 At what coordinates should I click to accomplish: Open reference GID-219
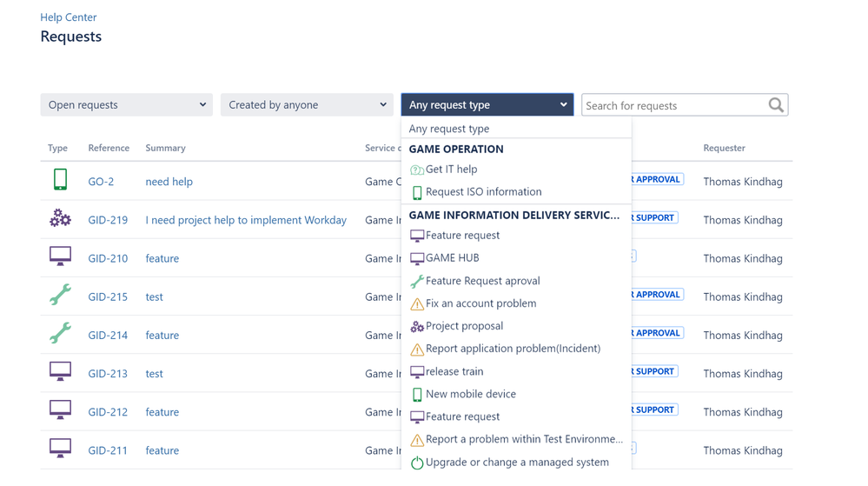108,220
